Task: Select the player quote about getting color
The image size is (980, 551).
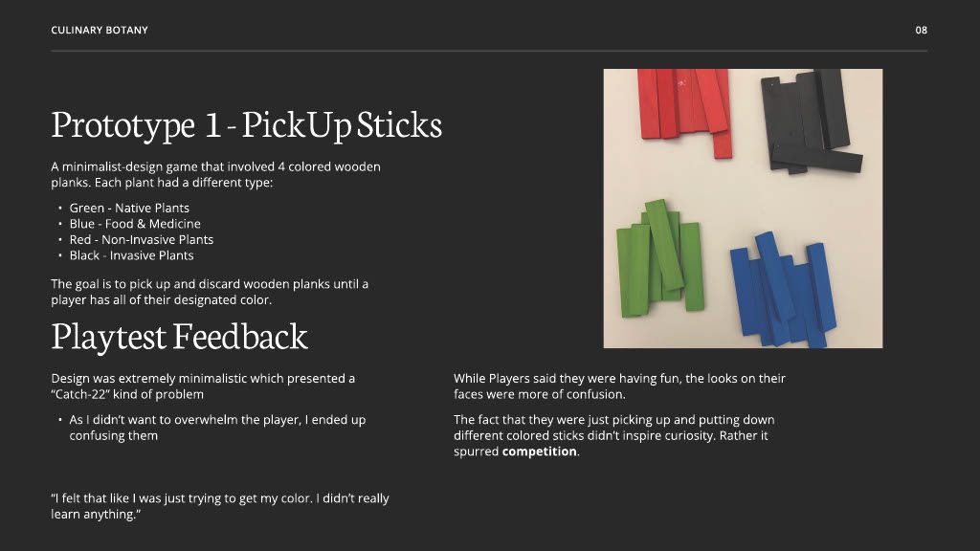Action: [x=219, y=506]
